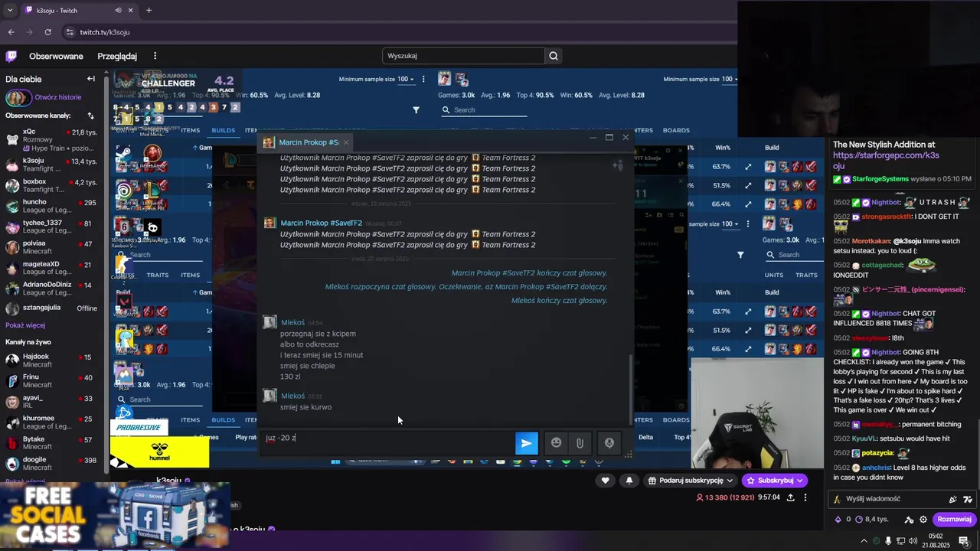980x551 pixels.
Task: Open browser tab search dropdown
Action: click(x=10, y=11)
